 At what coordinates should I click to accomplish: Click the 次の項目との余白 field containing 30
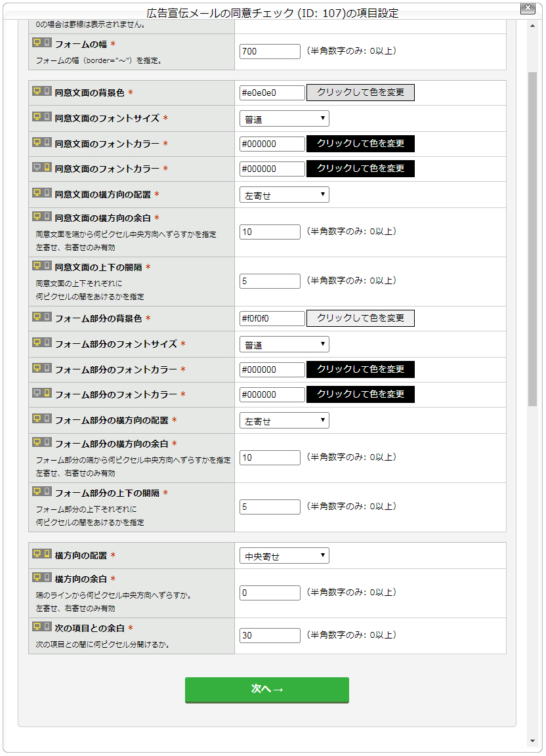pyautogui.click(x=270, y=635)
